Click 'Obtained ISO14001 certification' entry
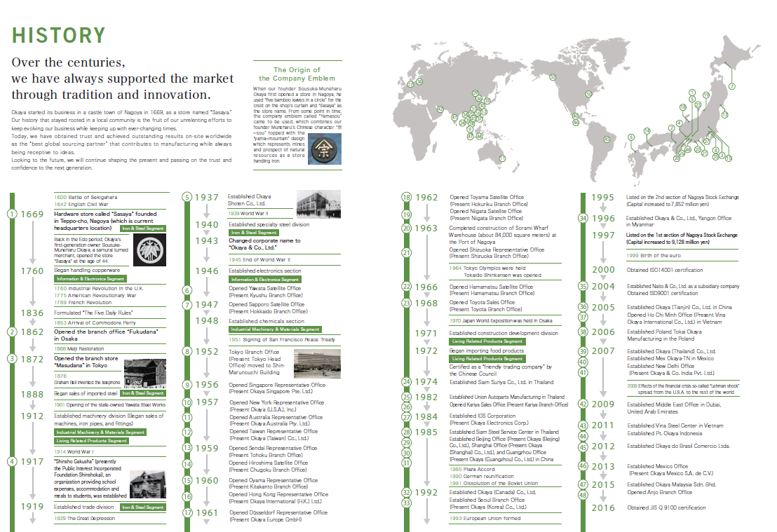This screenshot has height=532, width=777. tap(665, 271)
